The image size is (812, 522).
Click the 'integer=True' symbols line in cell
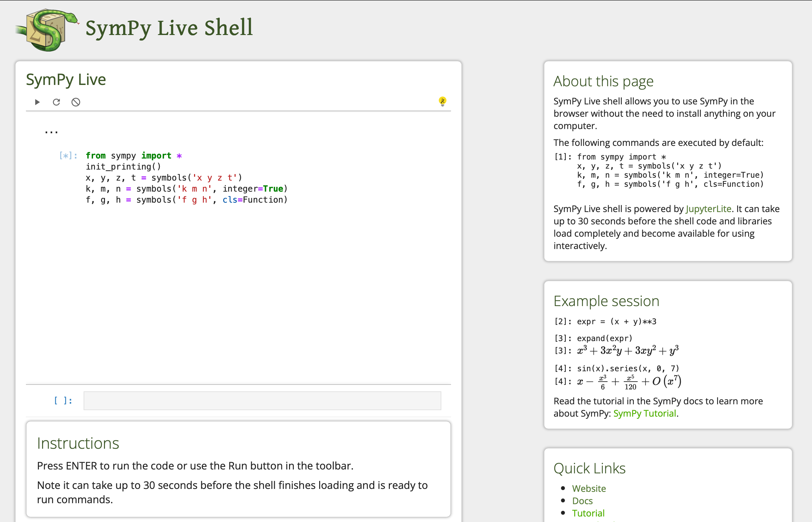(x=187, y=189)
